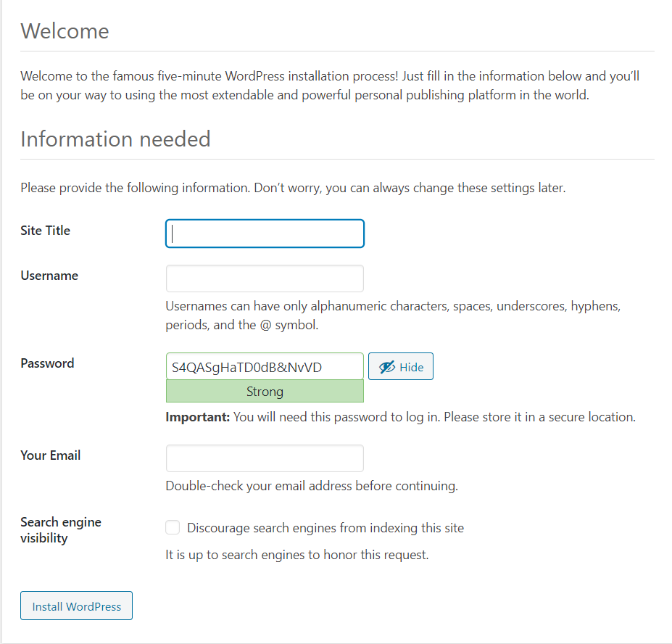This screenshot has height=644, width=672.
Task: Click the Welcome heading
Action: point(65,31)
